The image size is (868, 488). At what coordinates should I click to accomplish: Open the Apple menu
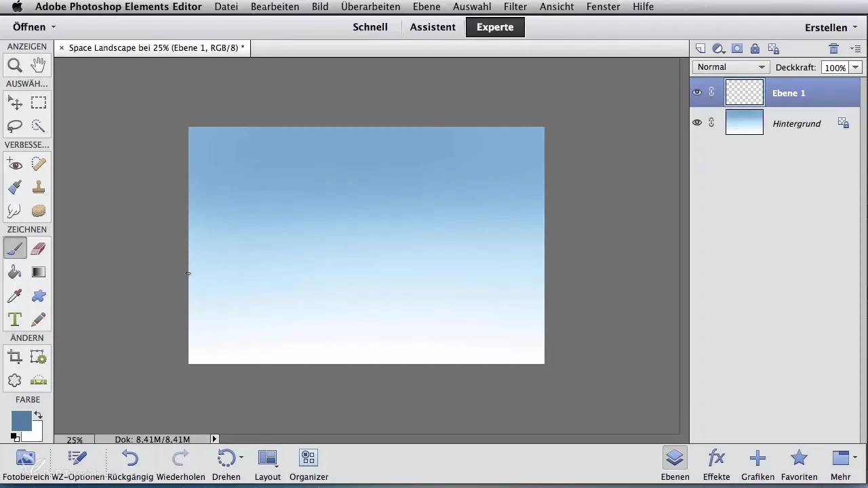click(x=17, y=7)
